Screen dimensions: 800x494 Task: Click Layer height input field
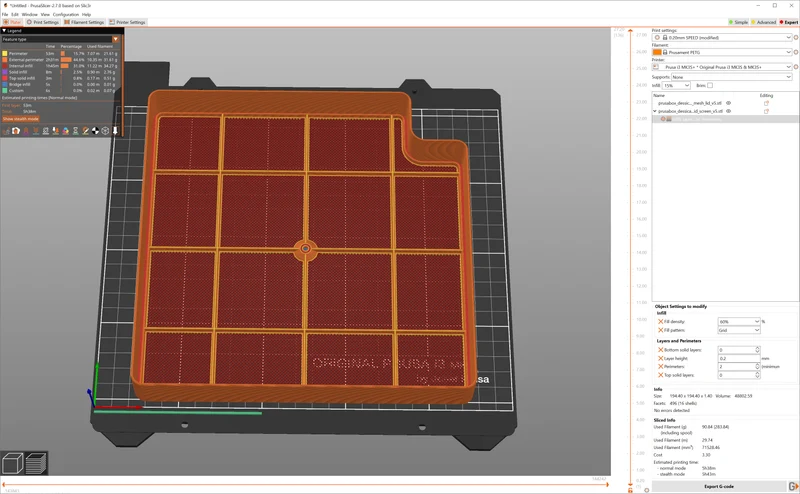[739, 358]
